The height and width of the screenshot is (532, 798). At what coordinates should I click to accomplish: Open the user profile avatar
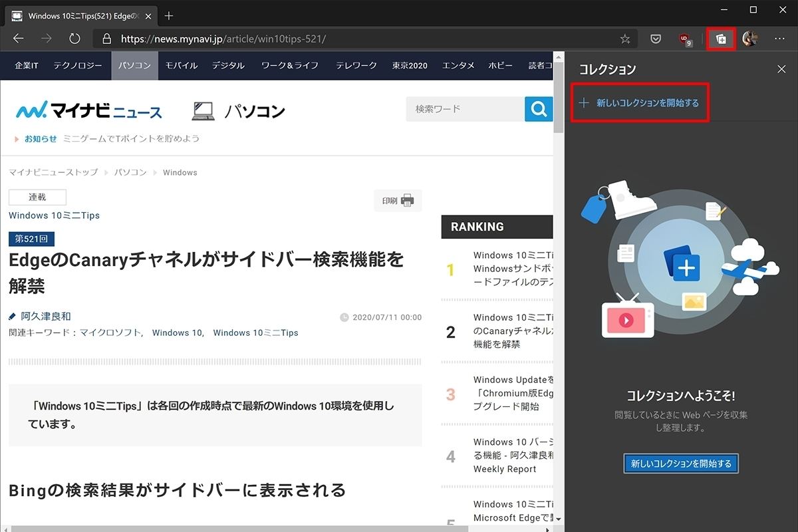[750, 39]
